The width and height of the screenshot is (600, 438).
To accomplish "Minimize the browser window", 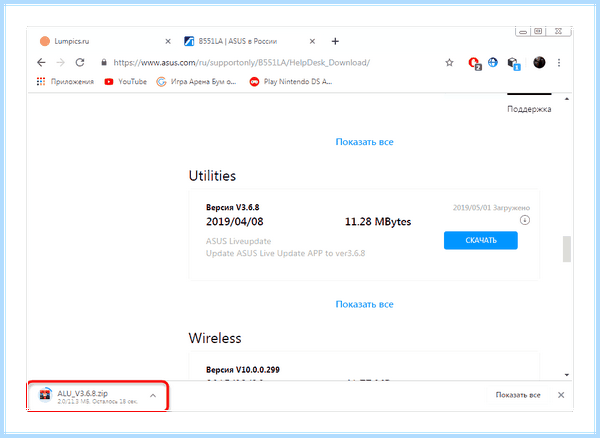I will (x=523, y=31).
